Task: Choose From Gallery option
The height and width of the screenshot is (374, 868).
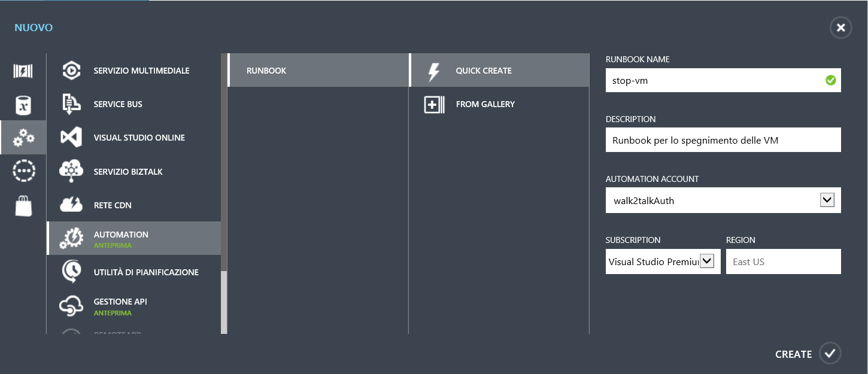Action: pos(499,104)
